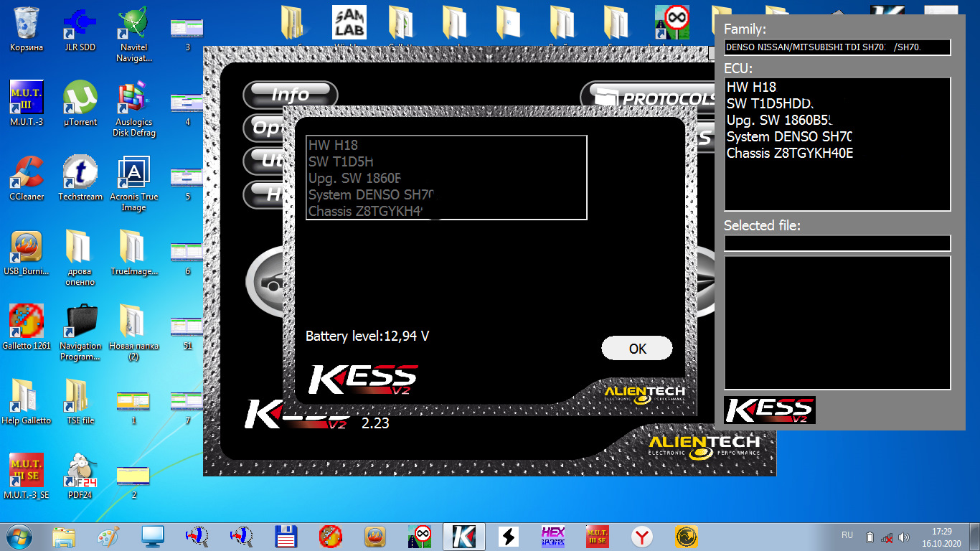980x551 pixels.
Task: Open the HEX editor taskbar icon
Action: click(x=553, y=536)
